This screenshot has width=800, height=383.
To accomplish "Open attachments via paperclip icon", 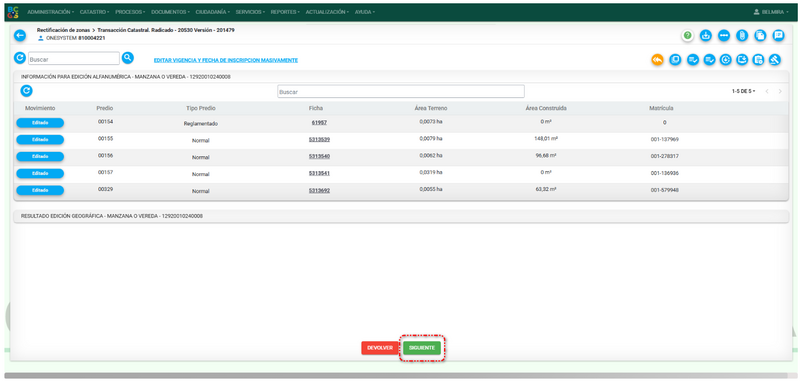I will pyautogui.click(x=742, y=35).
